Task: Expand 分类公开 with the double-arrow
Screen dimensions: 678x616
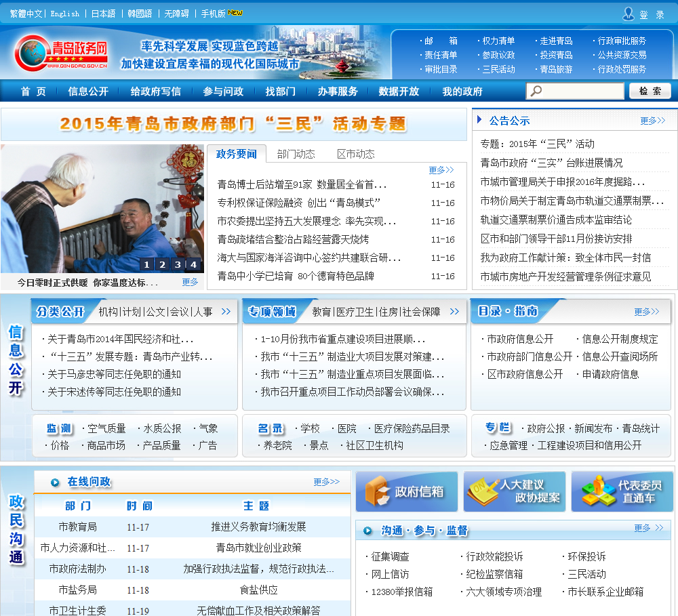Action: pyautogui.click(x=226, y=311)
